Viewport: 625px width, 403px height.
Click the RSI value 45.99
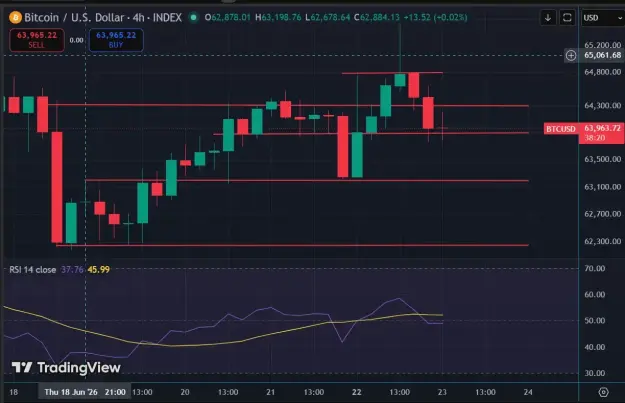tap(98, 270)
